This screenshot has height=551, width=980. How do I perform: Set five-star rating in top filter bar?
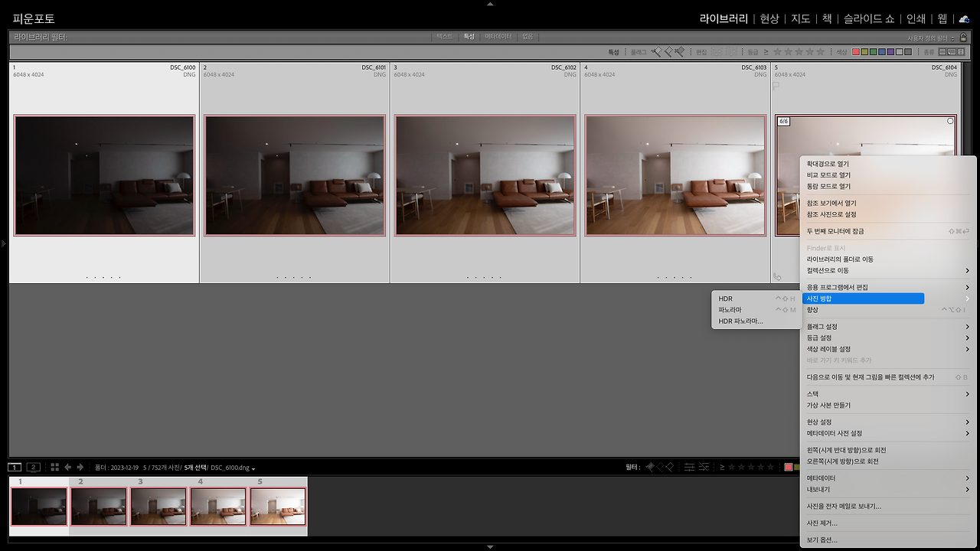[x=821, y=52]
